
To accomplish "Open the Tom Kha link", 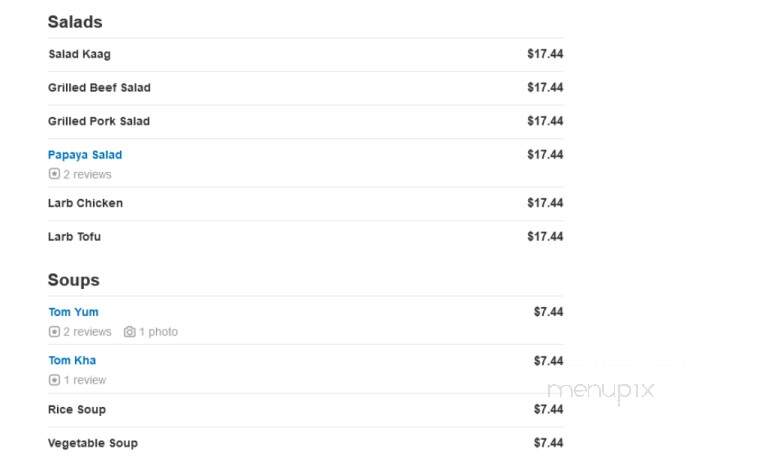I will pyautogui.click(x=72, y=360).
